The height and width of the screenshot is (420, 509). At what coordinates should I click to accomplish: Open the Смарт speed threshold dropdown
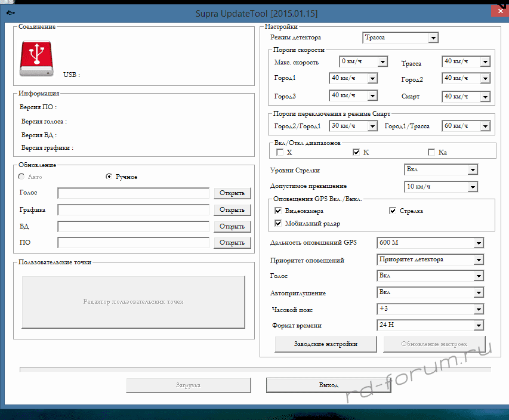(x=466, y=97)
